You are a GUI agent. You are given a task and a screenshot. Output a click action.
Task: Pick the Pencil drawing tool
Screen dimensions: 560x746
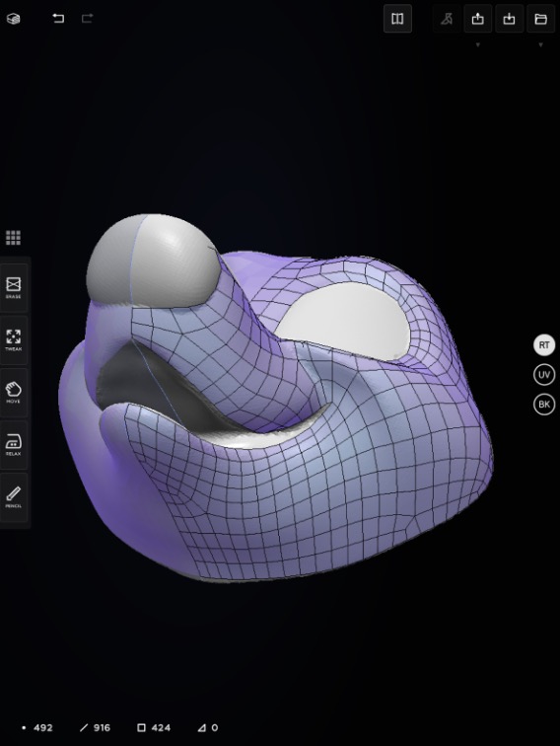click(x=14, y=496)
